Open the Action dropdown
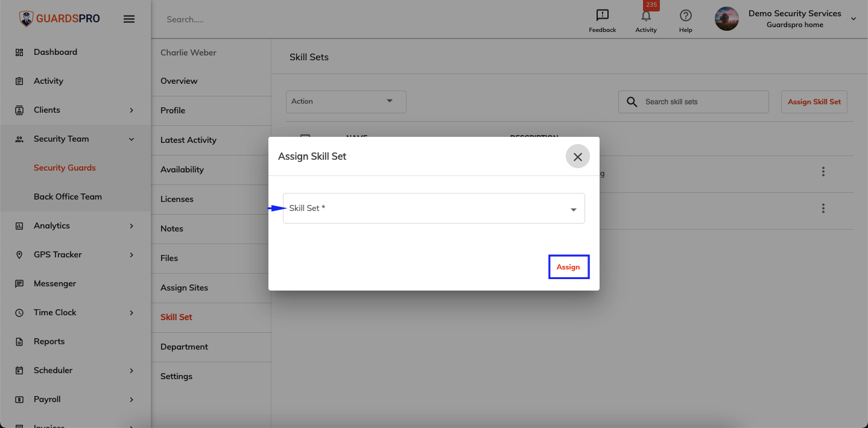This screenshot has height=428, width=868. (346, 101)
